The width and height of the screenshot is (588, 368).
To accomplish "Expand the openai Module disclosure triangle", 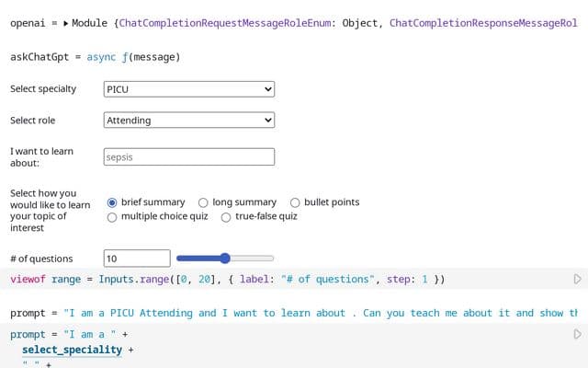I will (x=65, y=23).
